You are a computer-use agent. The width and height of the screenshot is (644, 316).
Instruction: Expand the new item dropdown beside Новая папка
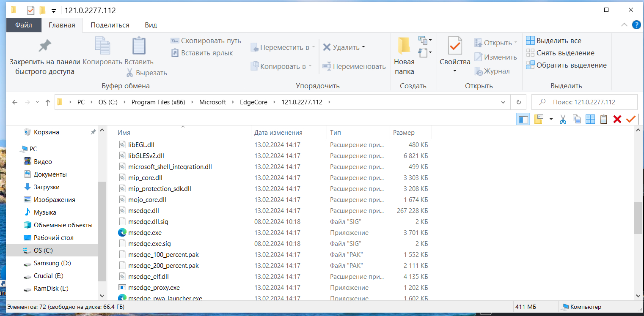pos(425,41)
